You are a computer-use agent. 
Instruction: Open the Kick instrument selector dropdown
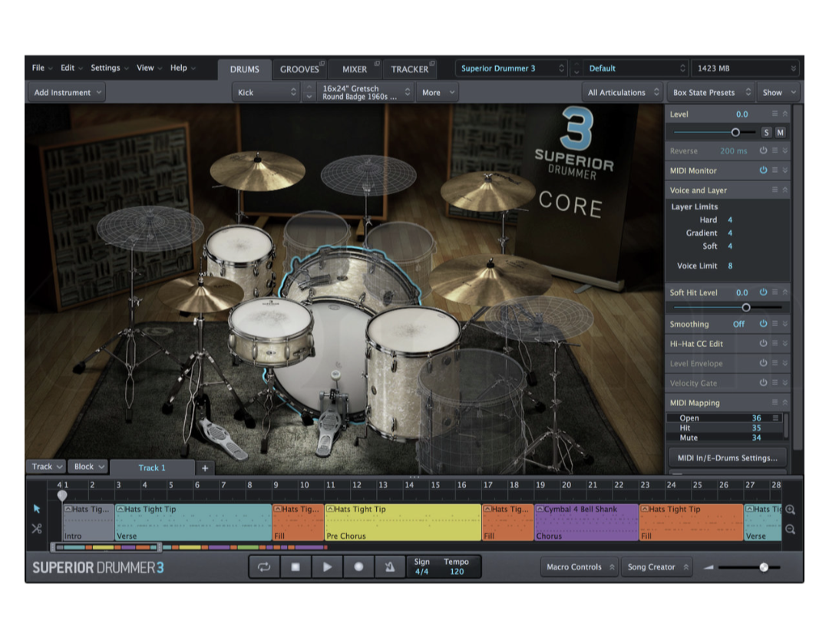point(266,93)
